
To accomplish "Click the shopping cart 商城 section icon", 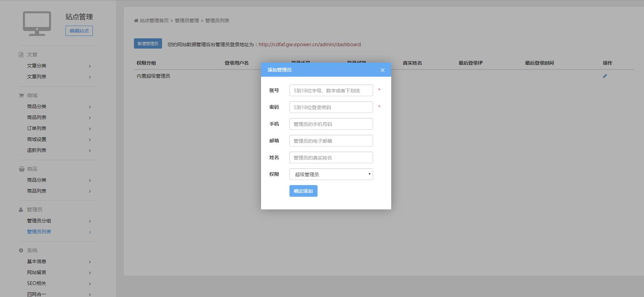I will click(21, 95).
